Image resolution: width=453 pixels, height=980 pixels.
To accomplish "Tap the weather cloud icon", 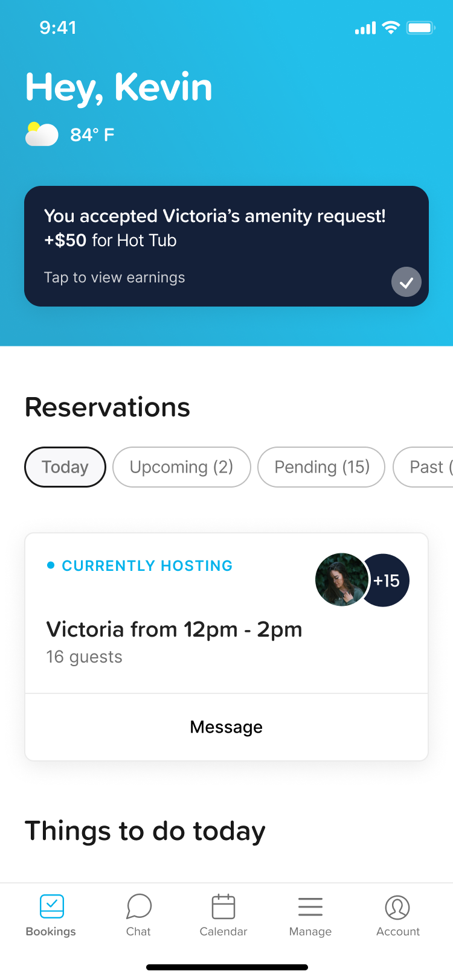I will tap(42, 134).
